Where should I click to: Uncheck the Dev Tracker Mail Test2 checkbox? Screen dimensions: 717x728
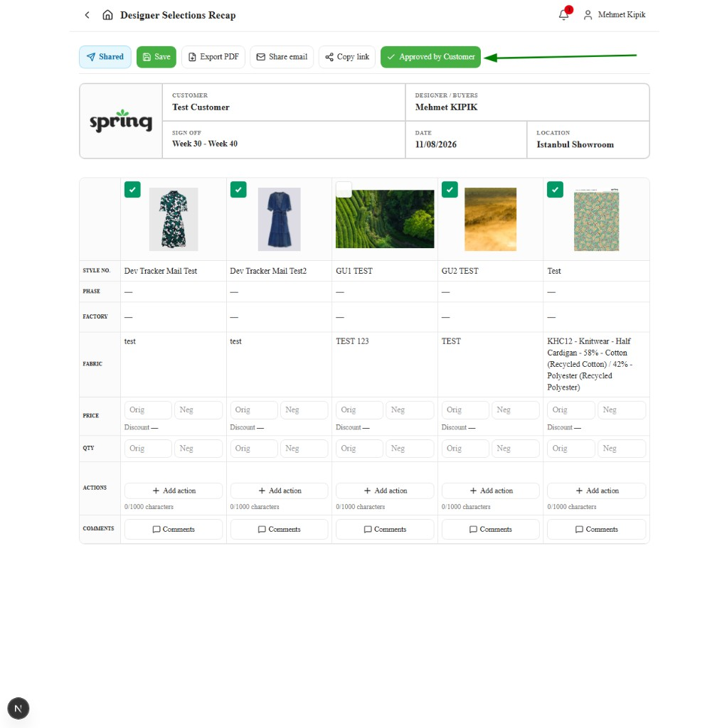(238, 189)
